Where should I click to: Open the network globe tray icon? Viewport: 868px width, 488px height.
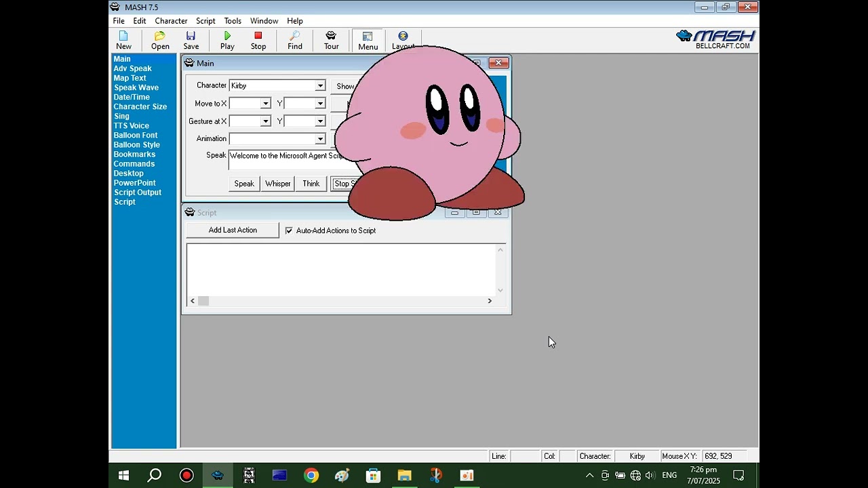(x=635, y=476)
